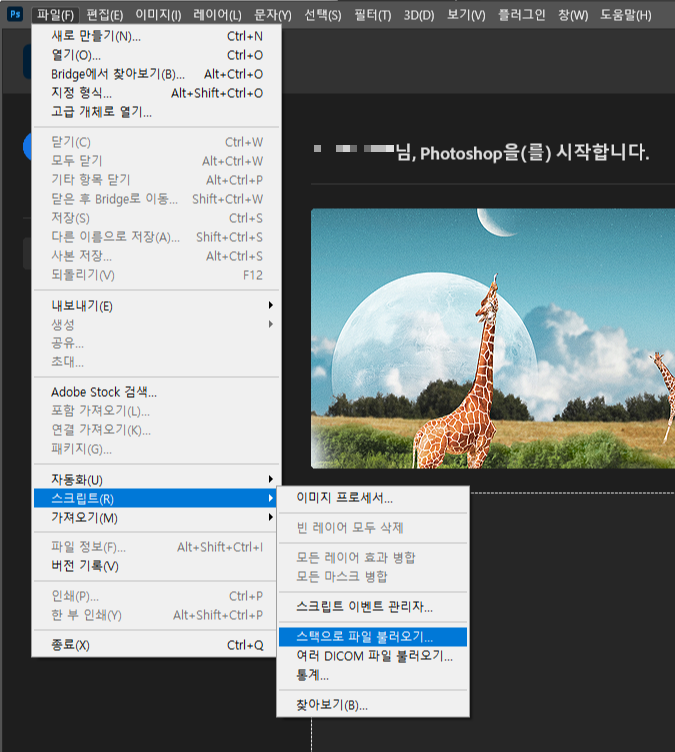Expand the 생성 submenu arrow

coord(271,324)
